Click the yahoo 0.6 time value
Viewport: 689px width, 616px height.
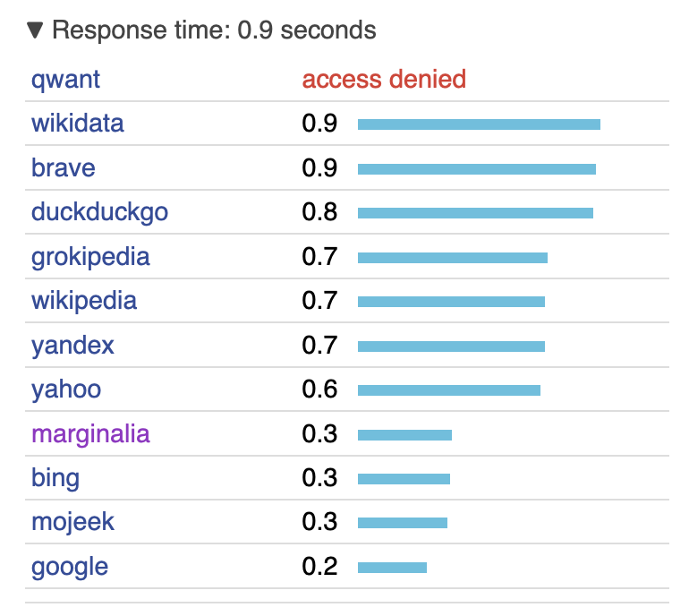pyautogui.click(x=319, y=389)
